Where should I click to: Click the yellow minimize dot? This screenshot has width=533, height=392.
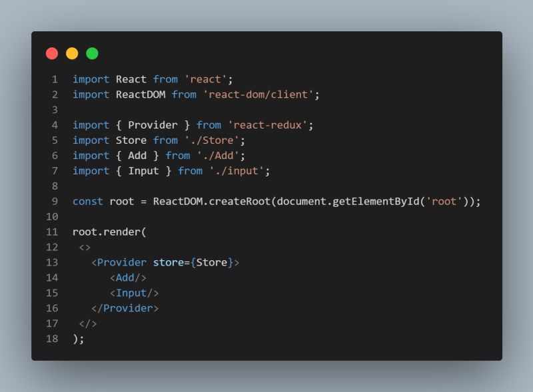click(72, 53)
